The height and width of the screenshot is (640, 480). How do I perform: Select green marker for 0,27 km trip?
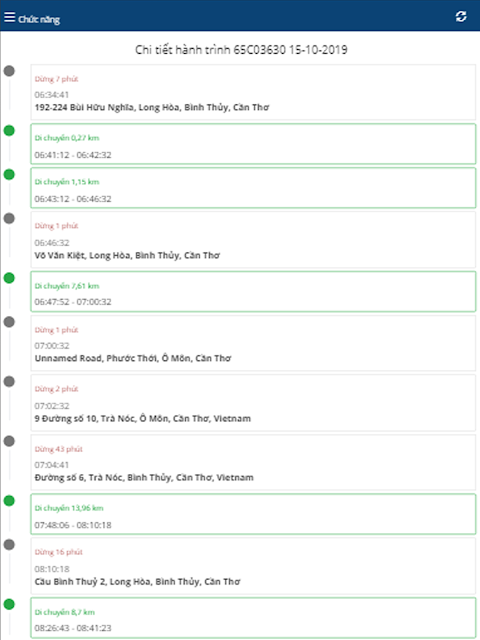[x=9, y=131]
